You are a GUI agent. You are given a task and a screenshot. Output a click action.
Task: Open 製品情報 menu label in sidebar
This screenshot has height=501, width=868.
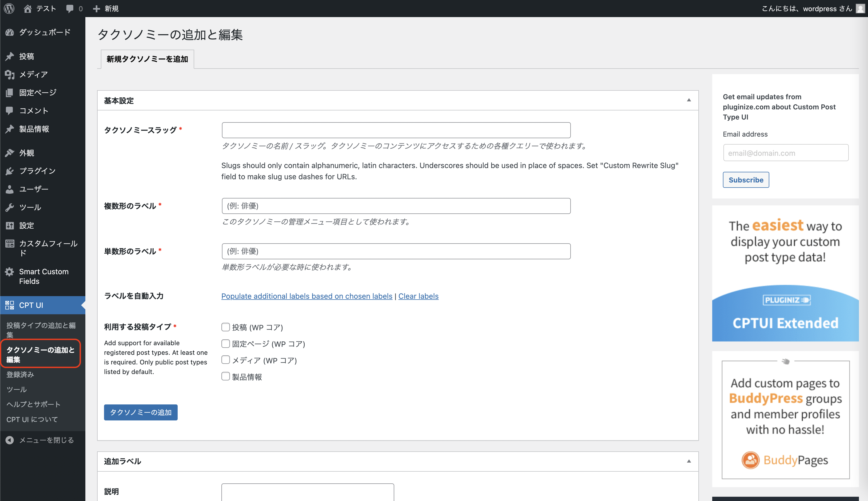[34, 129]
